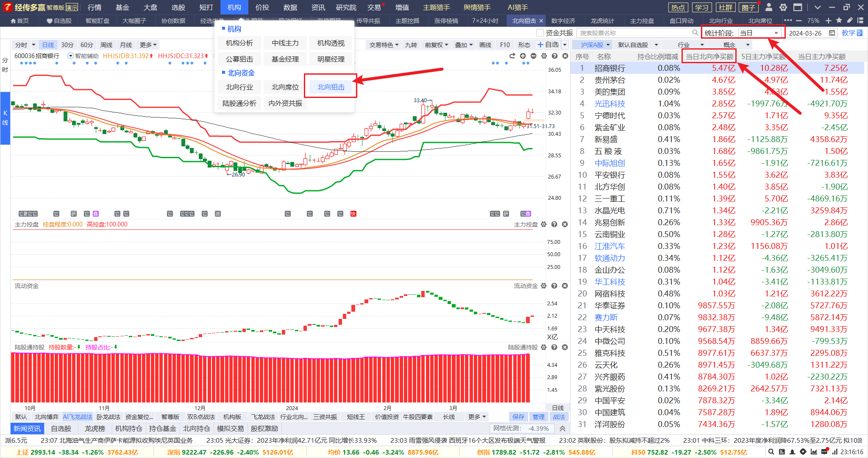
Task: Toggle the 智能辅助 circle option
Action: (70, 56)
